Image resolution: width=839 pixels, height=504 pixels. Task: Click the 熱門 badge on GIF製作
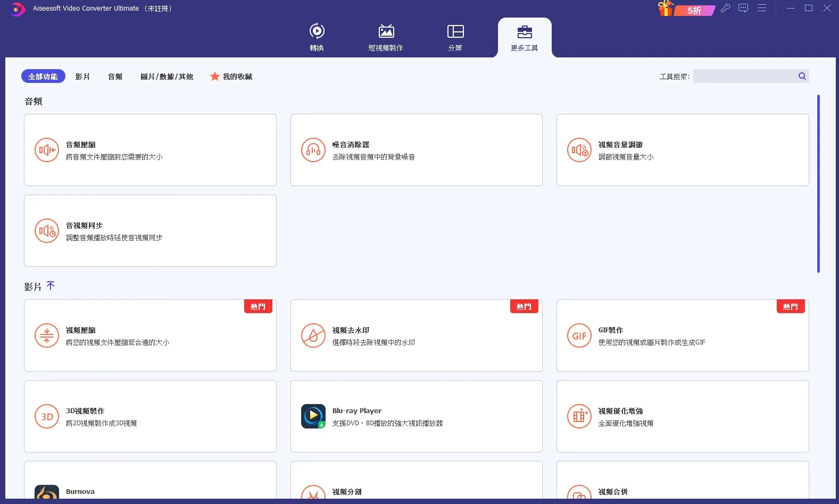tap(791, 307)
